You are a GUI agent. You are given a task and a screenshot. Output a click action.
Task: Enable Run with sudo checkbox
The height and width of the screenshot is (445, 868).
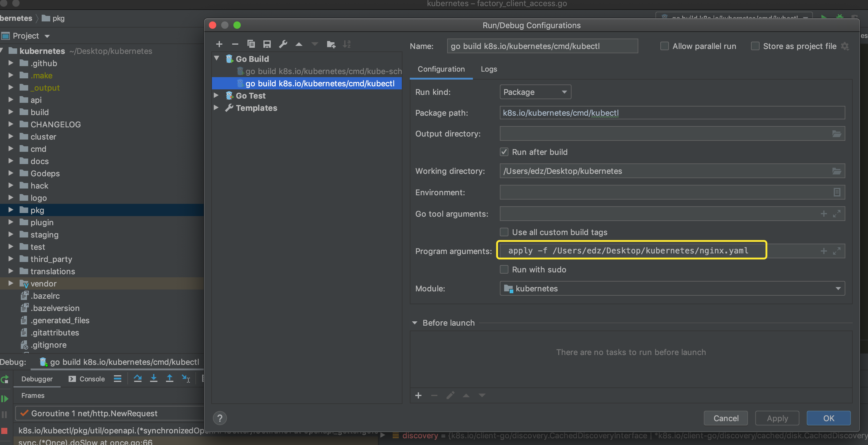coord(504,270)
